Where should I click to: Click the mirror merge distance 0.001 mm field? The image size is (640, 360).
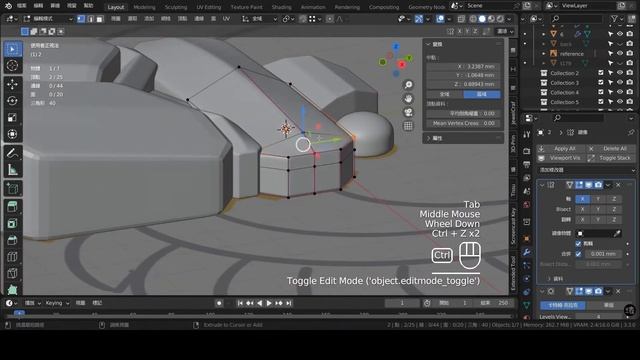pos(603,254)
